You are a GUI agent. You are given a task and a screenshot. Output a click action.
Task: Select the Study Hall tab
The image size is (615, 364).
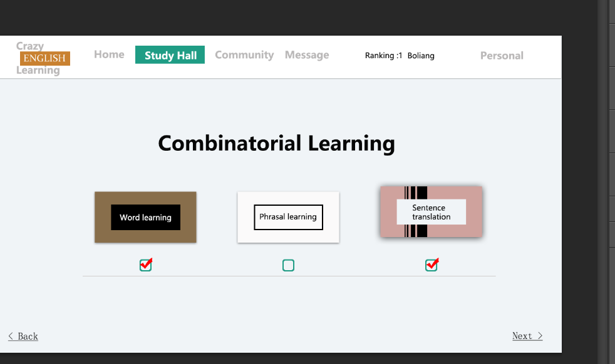[x=170, y=55]
